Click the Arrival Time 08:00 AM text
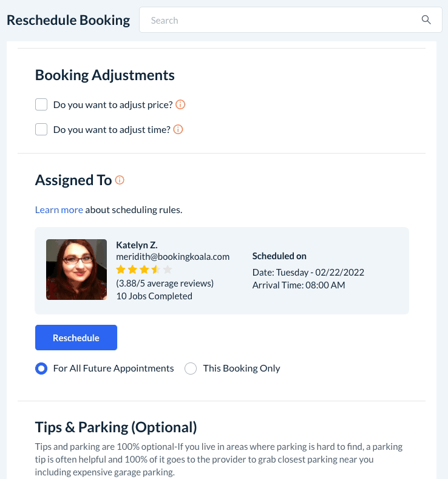Image resolution: width=448 pixels, height=479 pixels. click(x=298, y=285)
